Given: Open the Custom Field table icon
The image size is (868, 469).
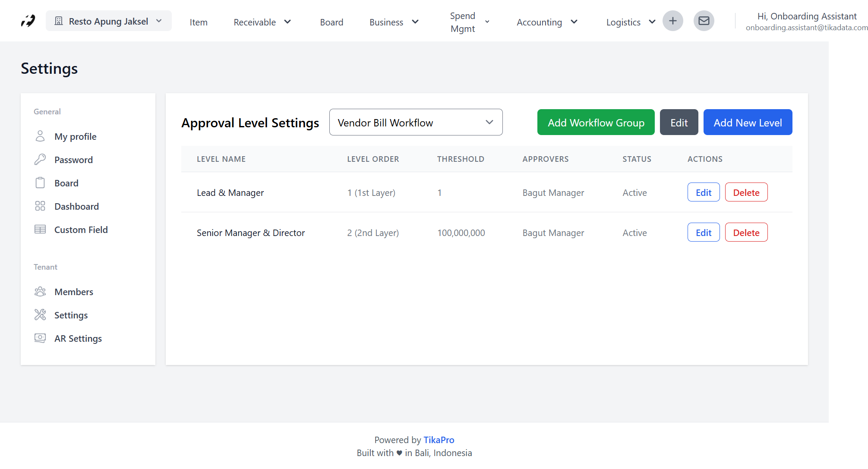Looking at the screenshot, I should pyautogui.click(x=41, y=229).
